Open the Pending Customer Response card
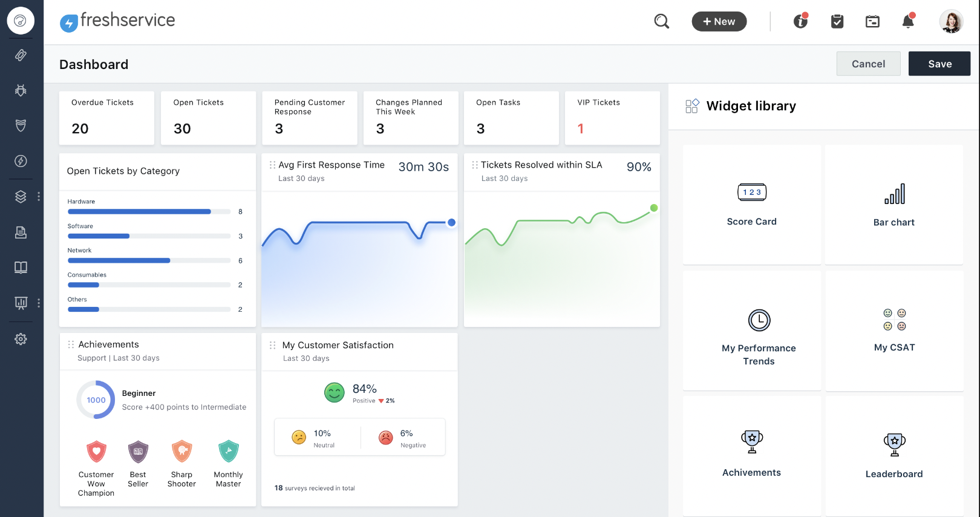Screen dimensions: 980x517 pyautogui.click(x=309, y=118)
